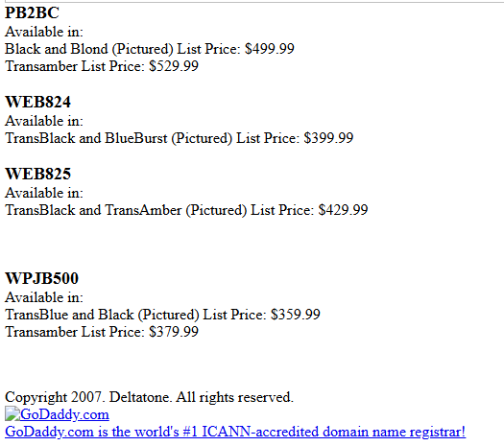Click "Available in:" under PB2BC
504x446 pixels.
[44, 32]
